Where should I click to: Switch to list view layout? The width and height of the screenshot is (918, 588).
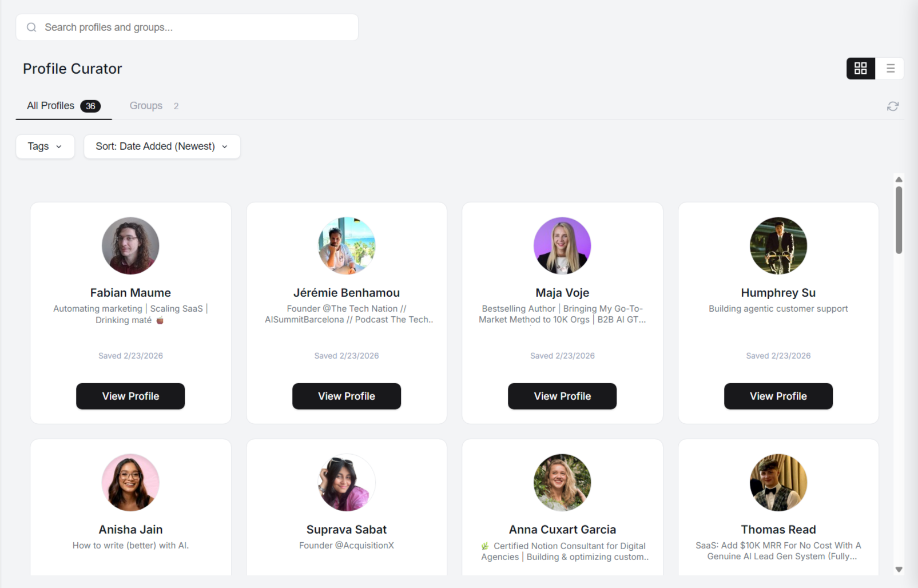890,68
